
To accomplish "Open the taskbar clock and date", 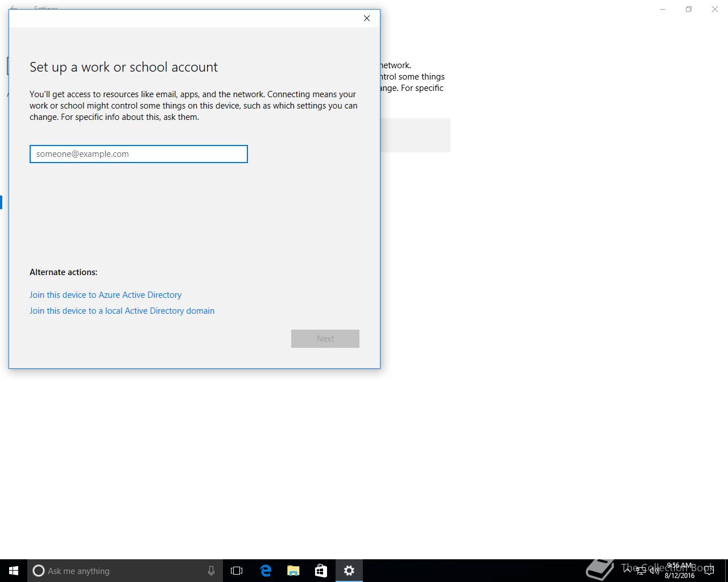I will (x=680, y=571).
